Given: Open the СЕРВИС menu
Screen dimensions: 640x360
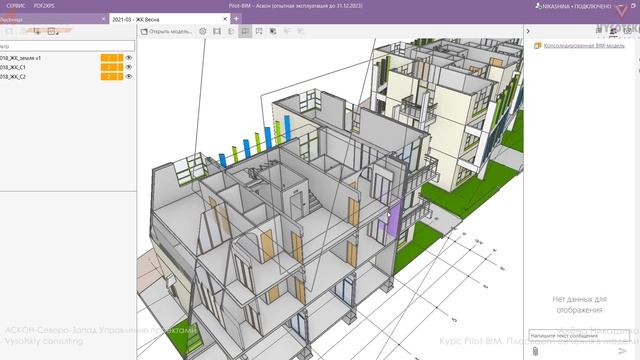Looking at the screenshot, I should pyautogui.click(x=16, y=6).
